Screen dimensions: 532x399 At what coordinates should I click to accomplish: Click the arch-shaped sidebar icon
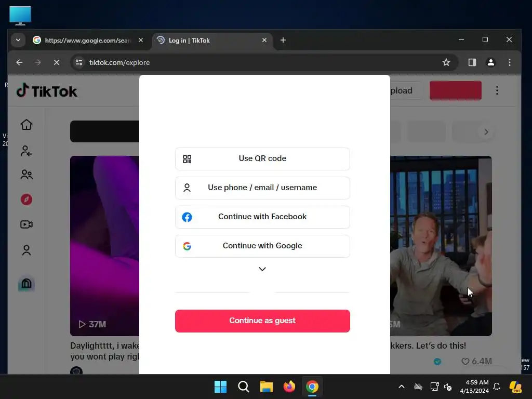click(x=26, y=283)
